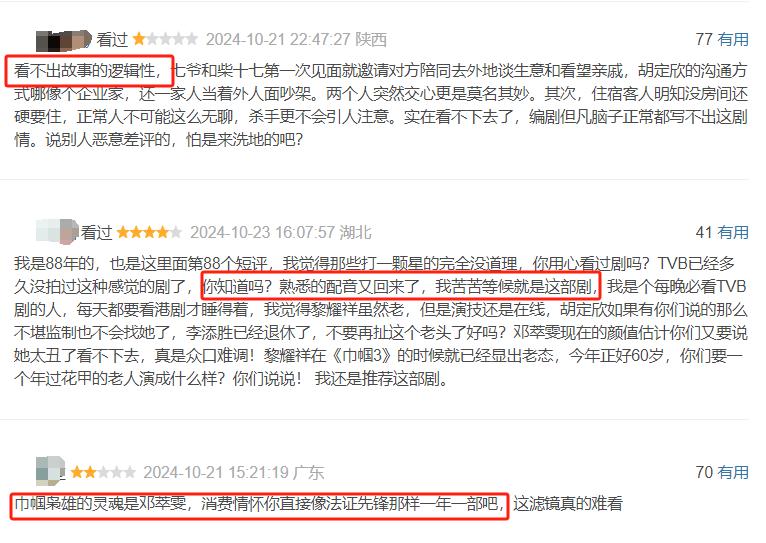The image size is (766, 543).
Task: Click the 广东 location label
Action: tap(309, 472)
